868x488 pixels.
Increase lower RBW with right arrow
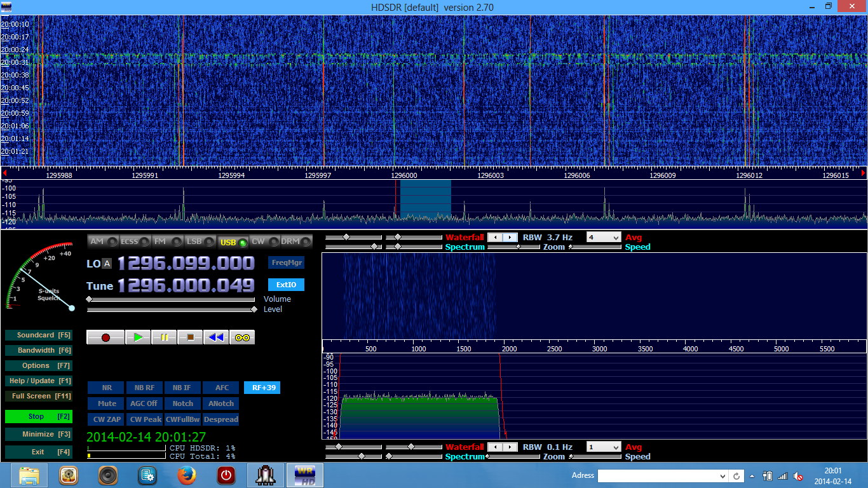point(510,447)
